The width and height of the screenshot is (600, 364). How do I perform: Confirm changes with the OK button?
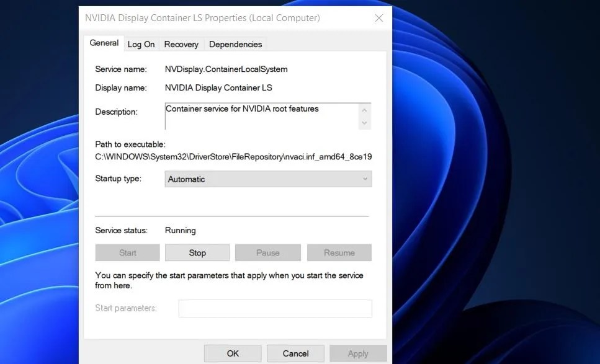pyautogui.click(x=233, y=353)
